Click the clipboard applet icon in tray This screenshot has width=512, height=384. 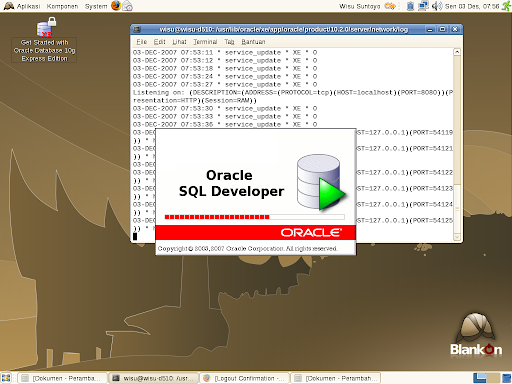tap(410, 6)
